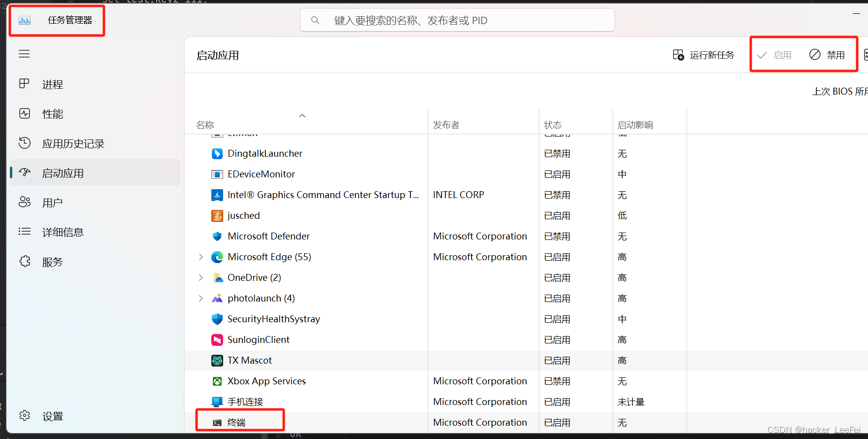Click the OneDrive icon

pyautogui.click(x=217, y=278)
